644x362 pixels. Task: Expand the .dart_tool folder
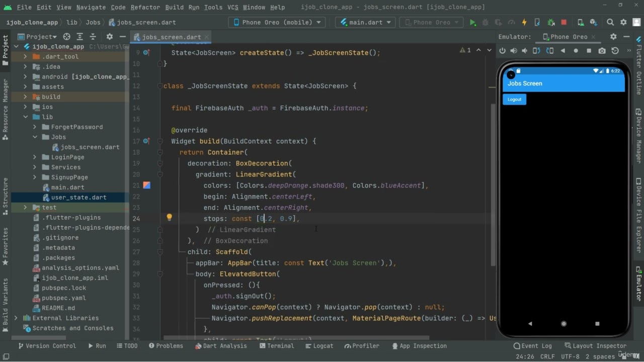tap(25, 57)
